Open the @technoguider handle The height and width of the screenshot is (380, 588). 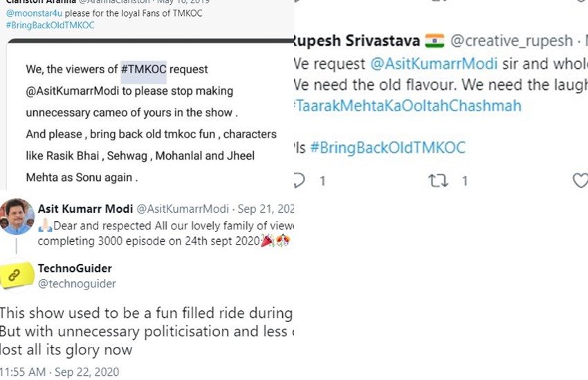click(x=77, y=283)
